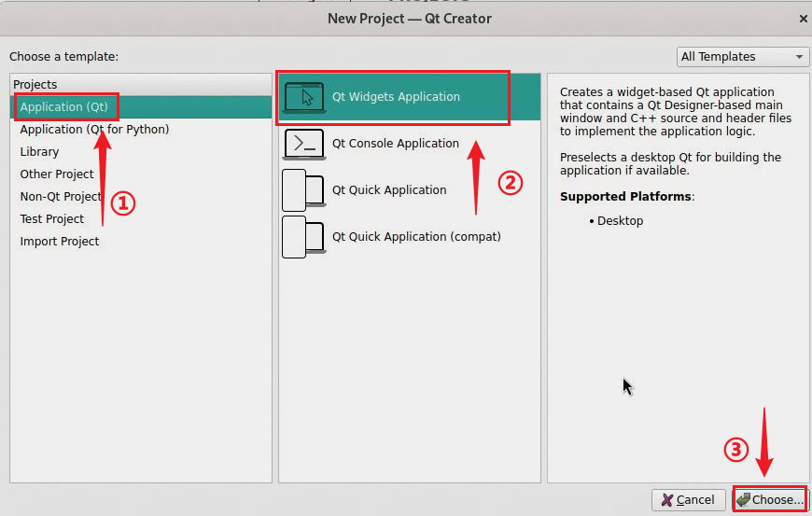
Task: Select the Qt Console Application label
Action: coord(396,144)
